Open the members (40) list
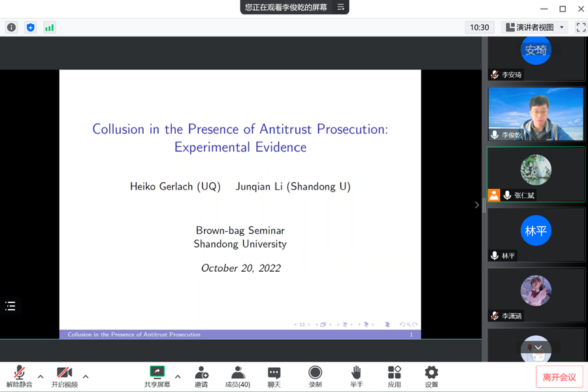Screen dimensions: 588x392 click(x=238, y=376)
